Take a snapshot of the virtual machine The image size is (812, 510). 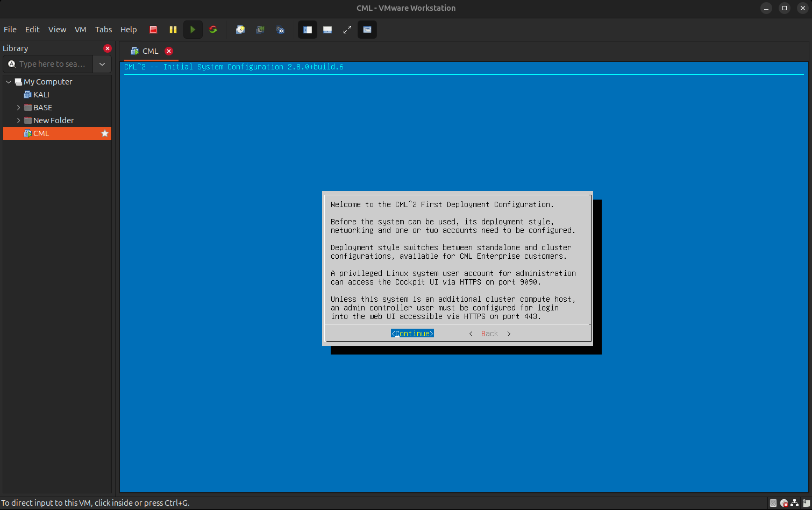(x=240, y=30)
